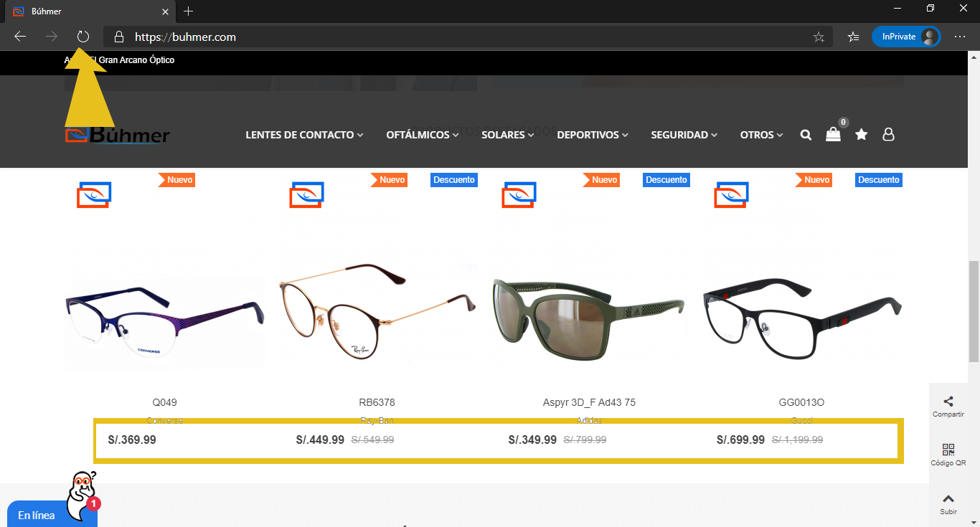Expand the Solares menu
This screenshot has width=980, height=527.
[508, 135]
